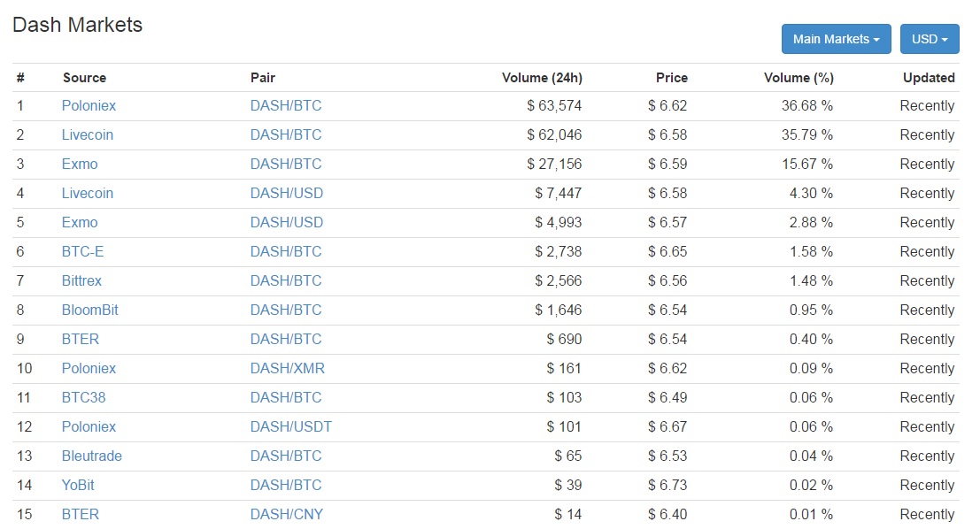Select the $ 6.53 price cell
Viewport: 980px width, 529px height.
click(x=667, y=456)
